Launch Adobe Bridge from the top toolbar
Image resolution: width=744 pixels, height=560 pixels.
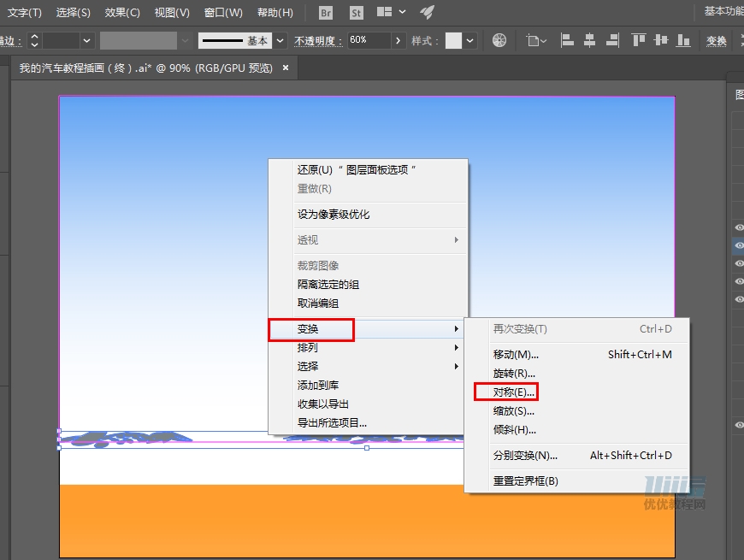coord(324,13)
